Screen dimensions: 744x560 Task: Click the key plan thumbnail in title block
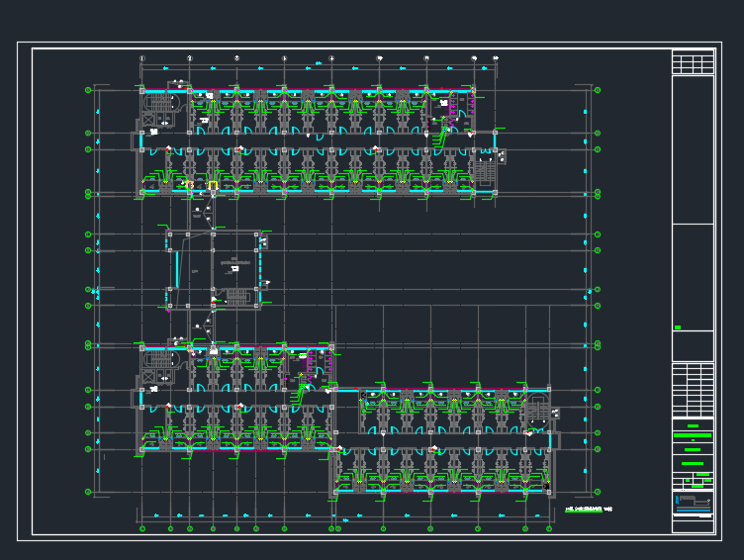(694, 505)
